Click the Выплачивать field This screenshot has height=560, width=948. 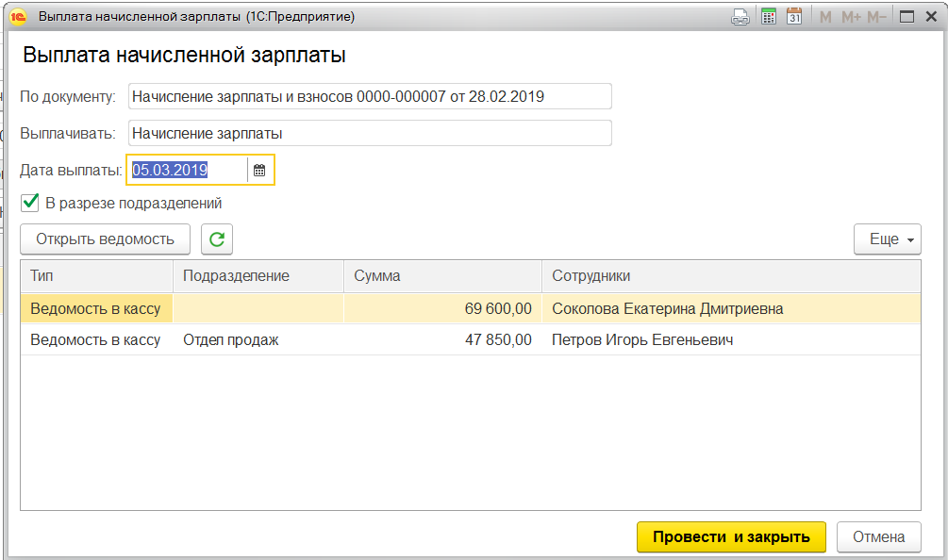pyautogui.click(x=370, y=133)
